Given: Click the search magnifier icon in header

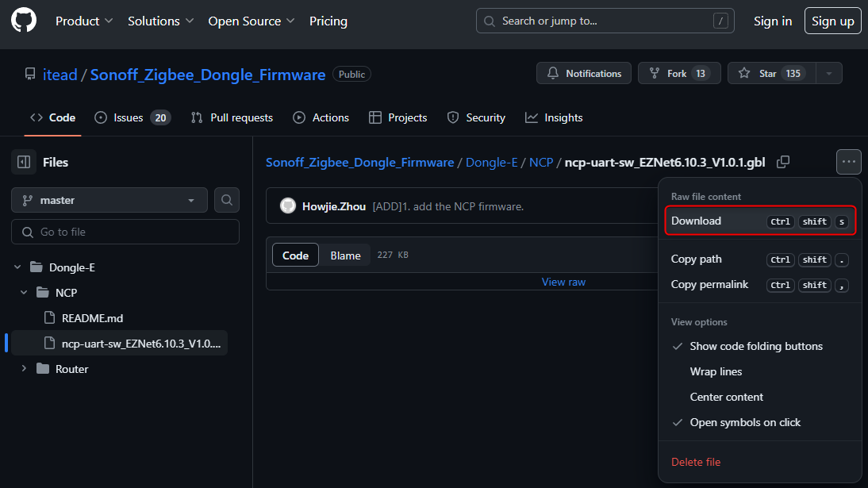Looking at the screenshot, I should coord(490,21).
